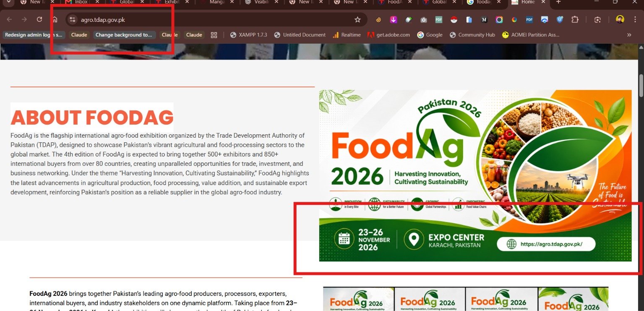Open 'Redesign admin login s...' bookmark

(x=34, y=35)
